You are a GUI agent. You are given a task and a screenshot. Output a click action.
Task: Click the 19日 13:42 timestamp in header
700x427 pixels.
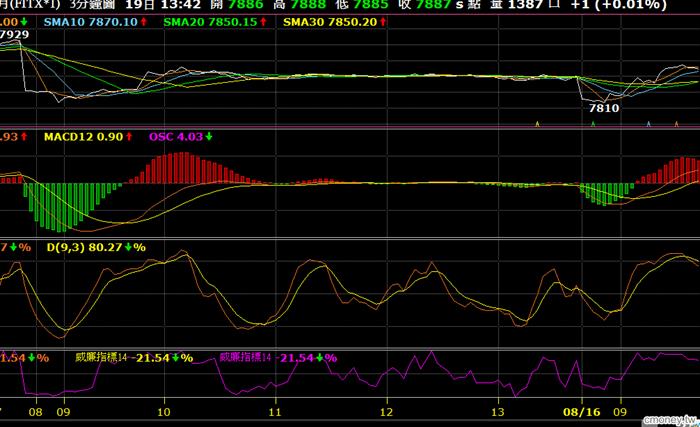(x=163, y=5)
